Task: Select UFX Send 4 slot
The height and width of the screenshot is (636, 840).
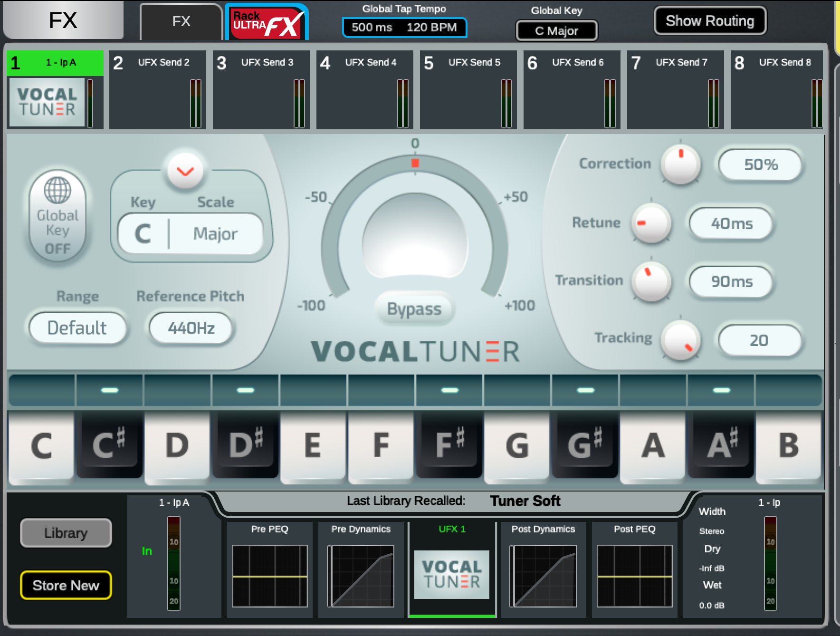Action: [365, 90]
